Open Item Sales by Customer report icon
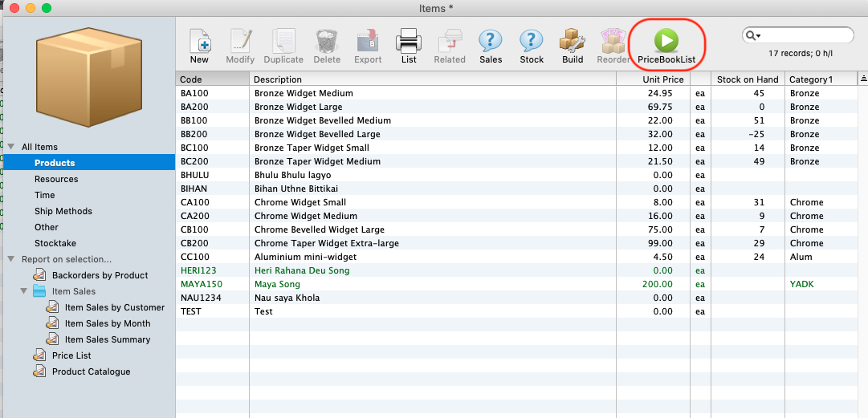 (52, 306)
